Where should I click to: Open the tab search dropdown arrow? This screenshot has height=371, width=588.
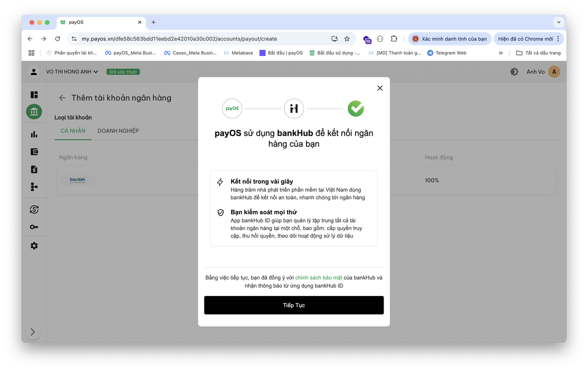coord(559,22)
